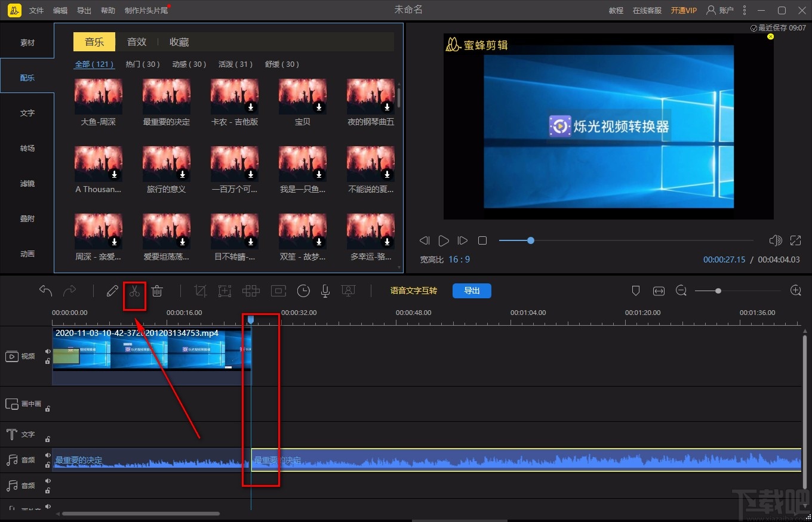
Task: Zoom out the timeline with minus magnifier
Action: coord(681,291)
